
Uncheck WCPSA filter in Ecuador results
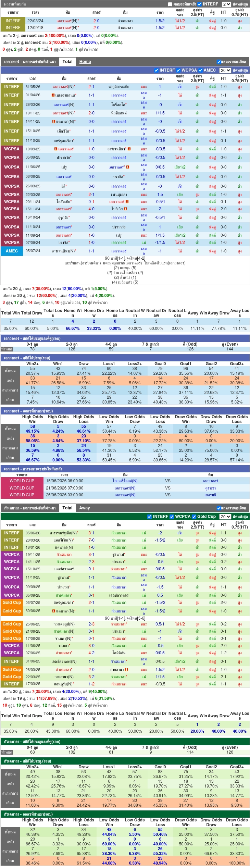tap(178, 70)
